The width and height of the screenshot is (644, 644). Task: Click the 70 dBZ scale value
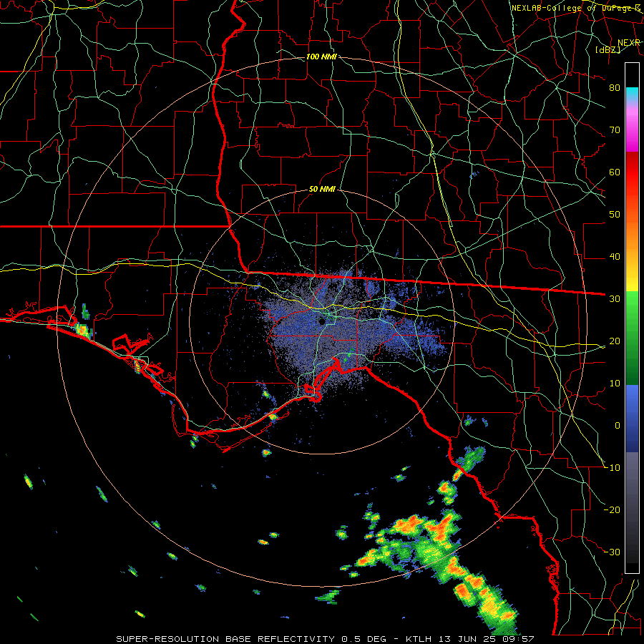(x=615, y=130)
